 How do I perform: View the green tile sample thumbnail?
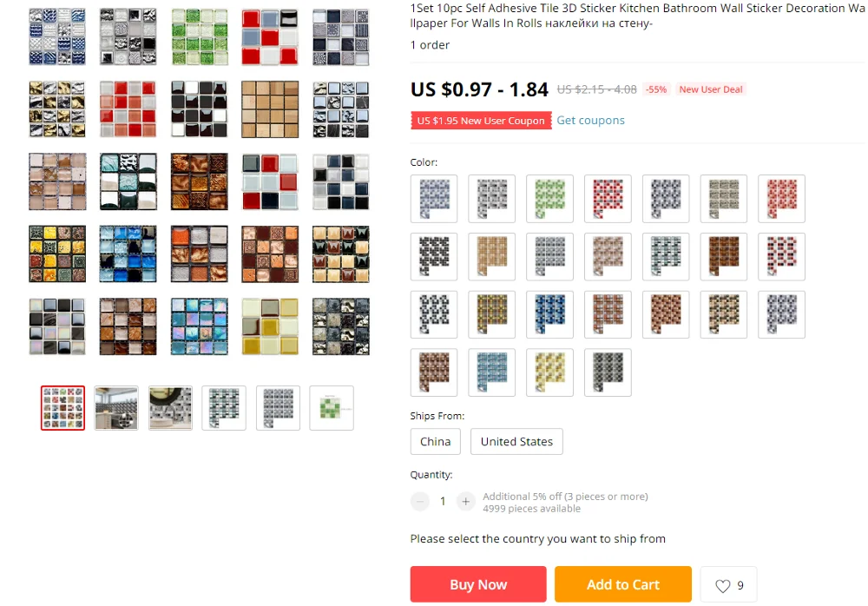pyautogui.click(x=332, y=408)
